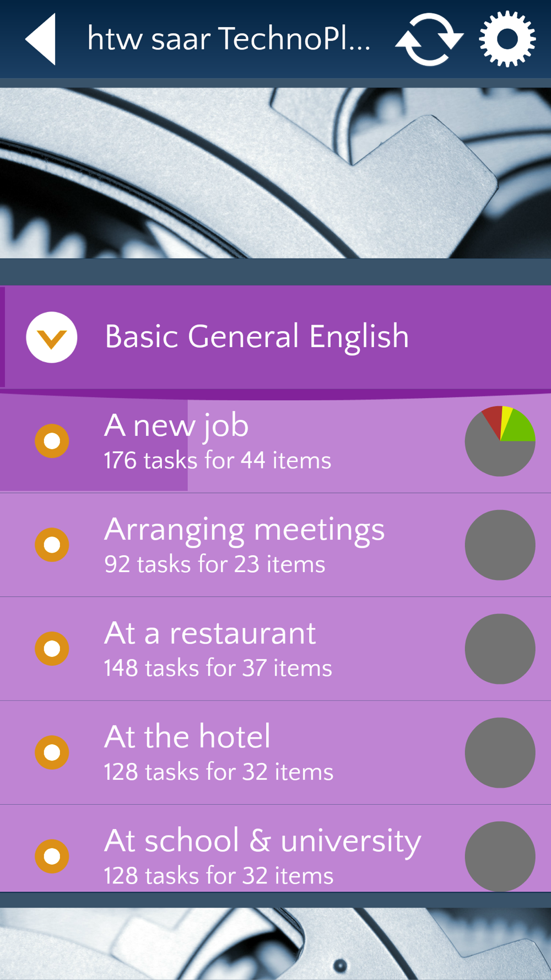Select the Arranging meetings radio bullet
The image size is (551, 980).
click(x=52, y=545)
